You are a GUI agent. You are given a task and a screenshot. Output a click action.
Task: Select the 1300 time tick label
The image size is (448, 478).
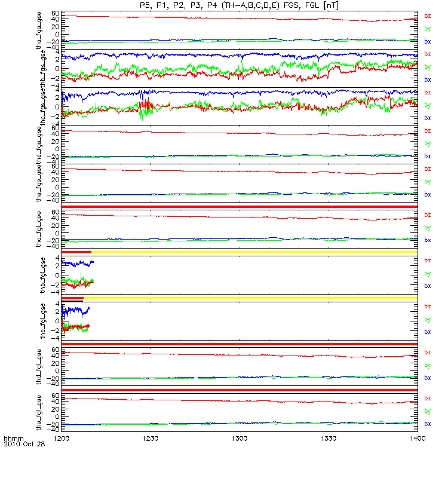pos(240,439)
